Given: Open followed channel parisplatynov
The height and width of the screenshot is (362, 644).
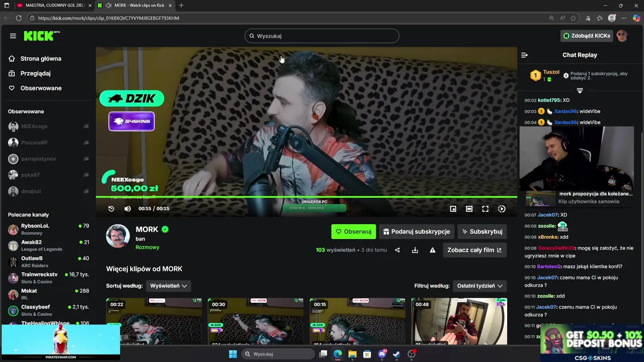Looking at the screenshot, I should coord(48,159).
